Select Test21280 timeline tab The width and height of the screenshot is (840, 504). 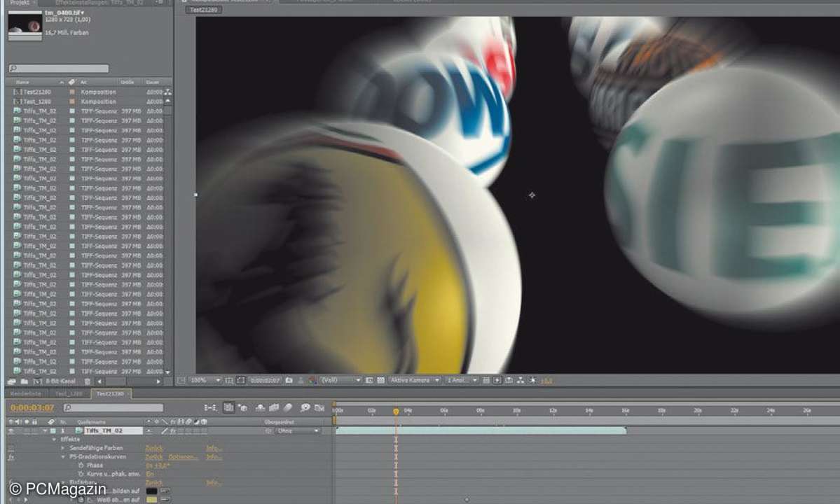111,394
